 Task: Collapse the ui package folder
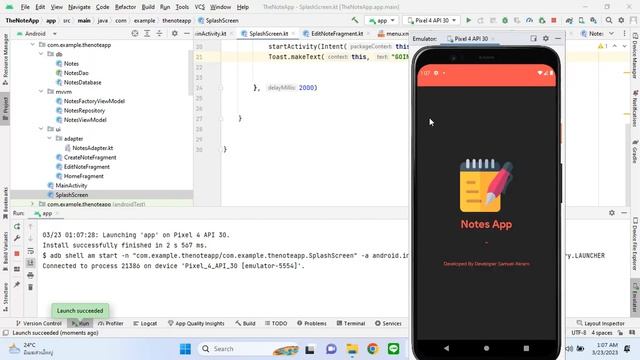[41, 129]
